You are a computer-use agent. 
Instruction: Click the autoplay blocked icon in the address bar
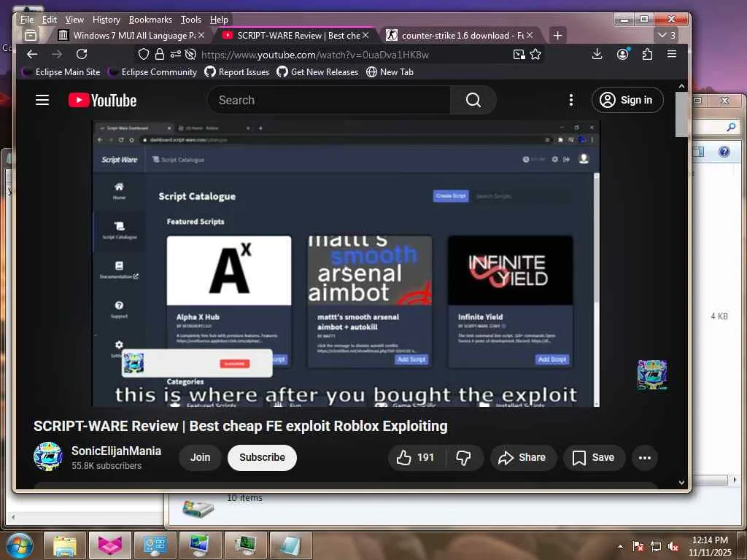(x=190, y=54)
